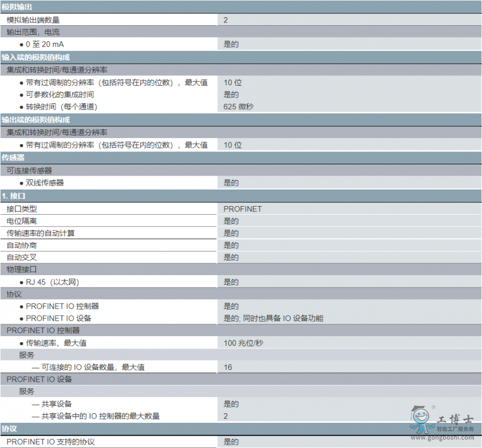Click the '625 微秒' value
Image resolution: width=482 pixels, height=448 pixels.
(x=238, y=107)
